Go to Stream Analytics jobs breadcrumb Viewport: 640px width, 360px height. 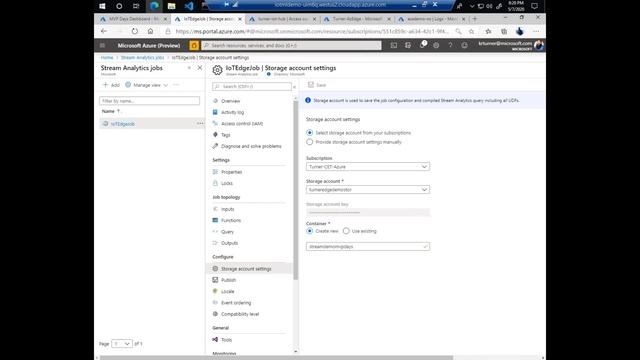click(142, 58)
